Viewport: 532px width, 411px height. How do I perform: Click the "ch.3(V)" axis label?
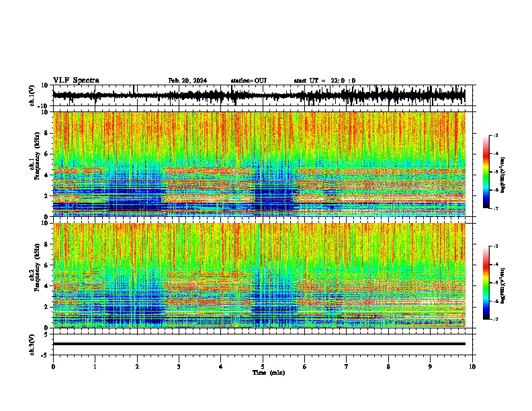click(32, 345)
